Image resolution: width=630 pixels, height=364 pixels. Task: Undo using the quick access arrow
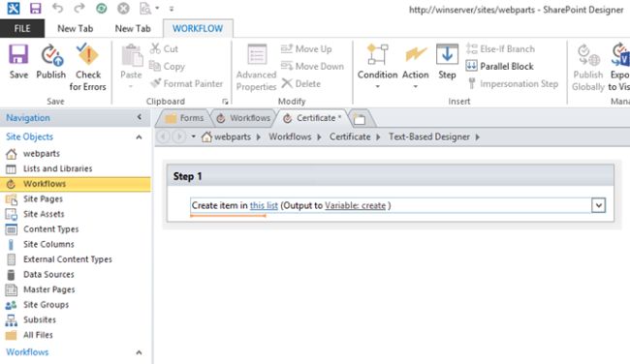pyautogui.click(x=58, y=8)
